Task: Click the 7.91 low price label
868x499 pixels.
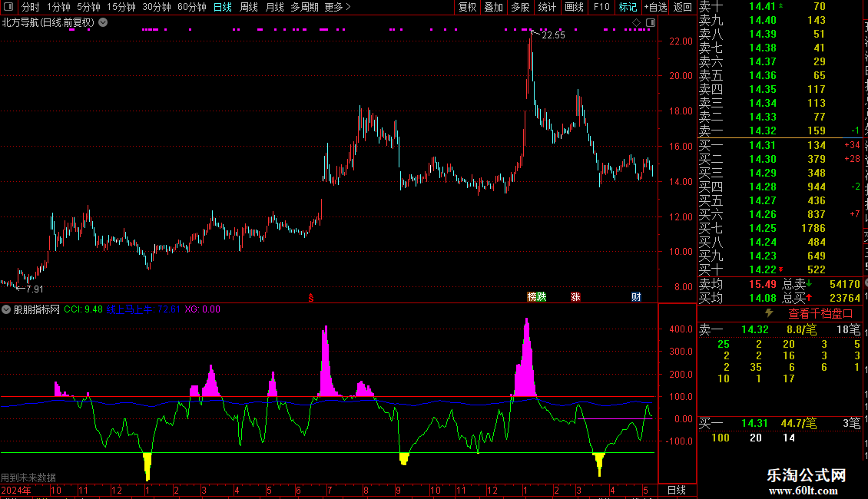Action: click(x=35, y=289)
